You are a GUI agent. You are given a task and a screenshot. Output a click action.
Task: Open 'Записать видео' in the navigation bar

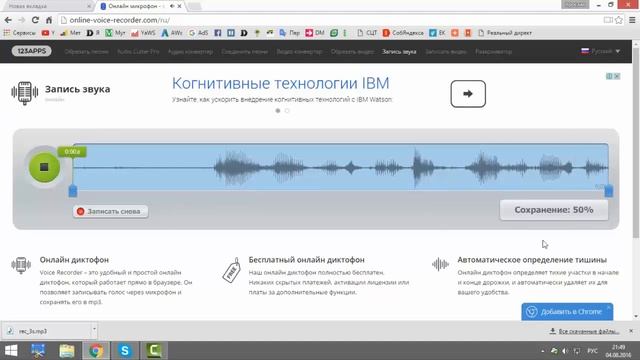click(446, 52)
